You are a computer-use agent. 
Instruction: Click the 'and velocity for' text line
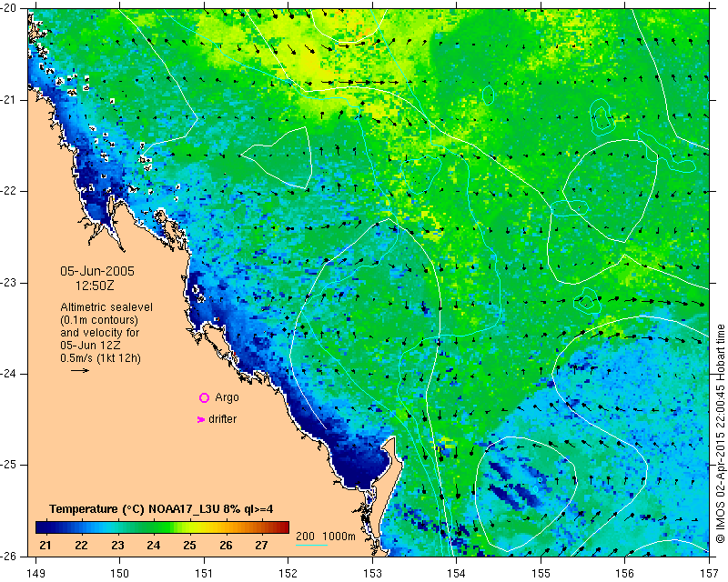tap(100, 333)
